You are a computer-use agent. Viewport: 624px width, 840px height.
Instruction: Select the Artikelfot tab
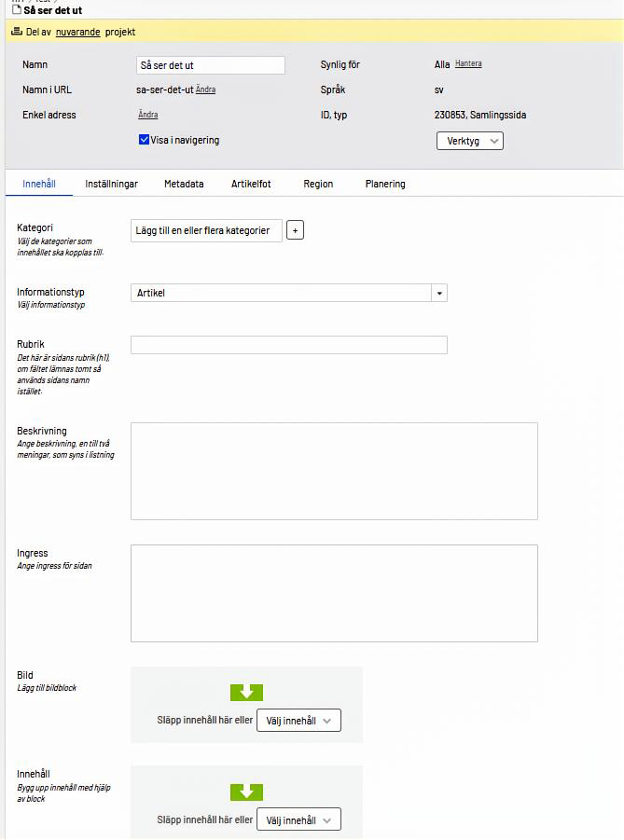pos(251,184)
